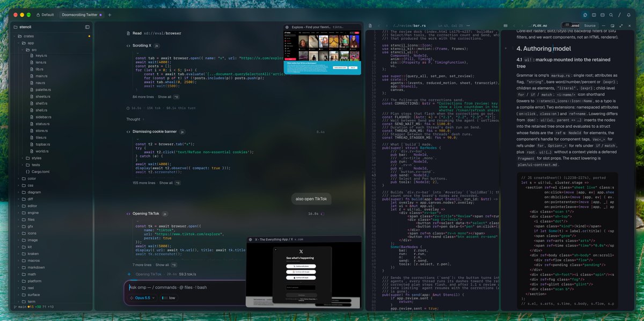Open notifications bell icon
Screen dimensions: 644x321
coord(628,15)
